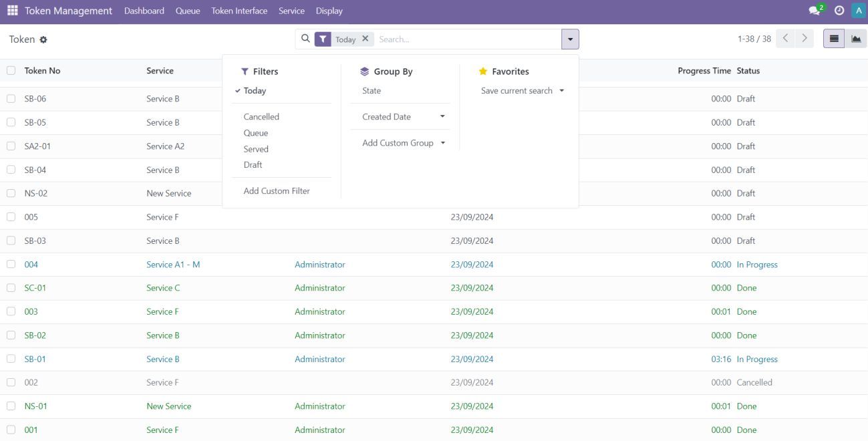Select all tokens with header checkbox
Viewport: 868px width, 441px height.
11,71
